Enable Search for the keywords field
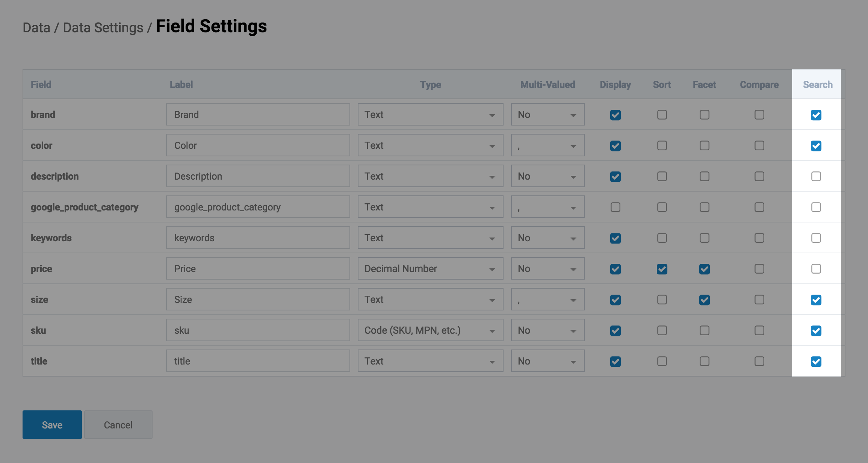 816,238
